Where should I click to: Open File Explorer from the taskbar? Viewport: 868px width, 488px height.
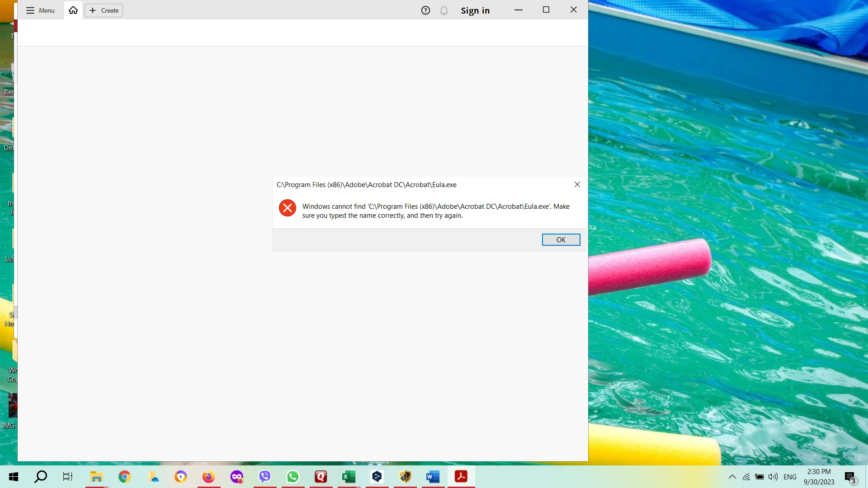click(x=96, y=477)
